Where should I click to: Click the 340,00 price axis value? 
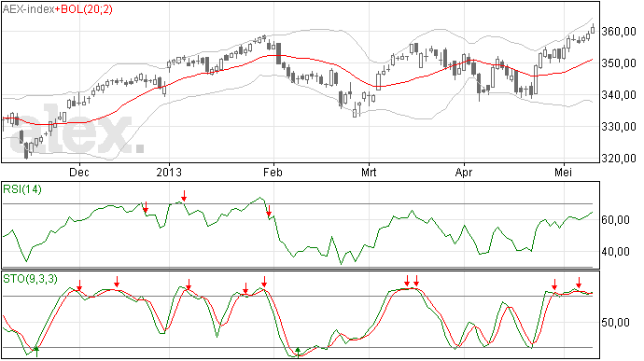pos(619,95)
